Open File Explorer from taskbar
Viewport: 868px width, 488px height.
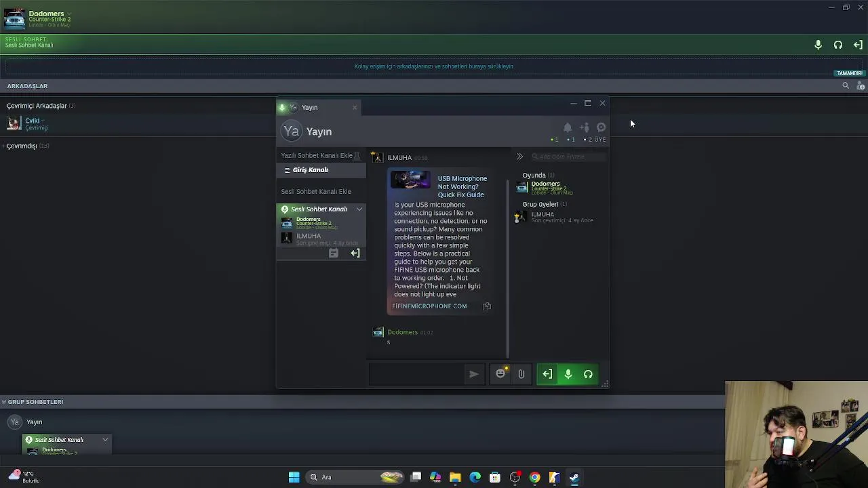455,477
